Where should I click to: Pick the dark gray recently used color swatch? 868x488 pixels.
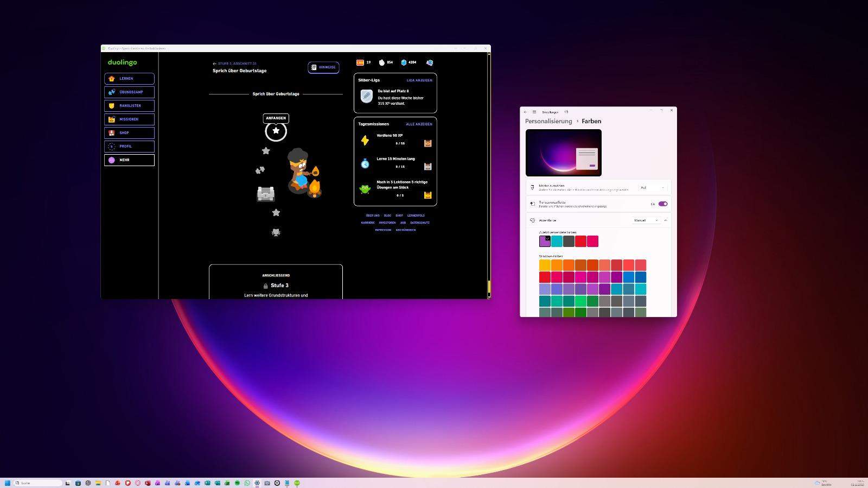(x=569, y=241)
